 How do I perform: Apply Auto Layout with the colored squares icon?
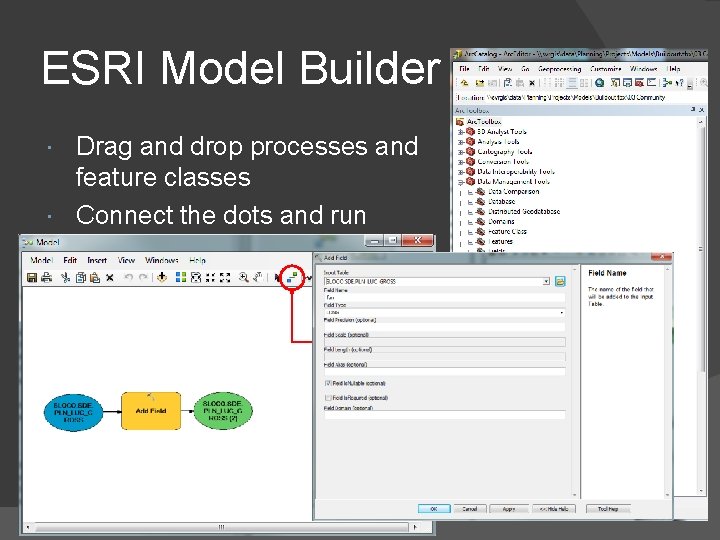coord(181,277)
